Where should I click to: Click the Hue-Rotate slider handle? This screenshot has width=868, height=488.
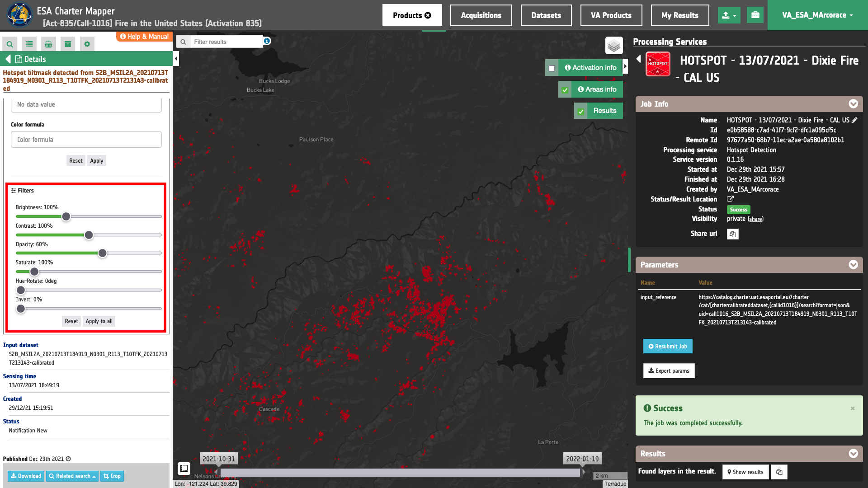click(x=20, y=290)
